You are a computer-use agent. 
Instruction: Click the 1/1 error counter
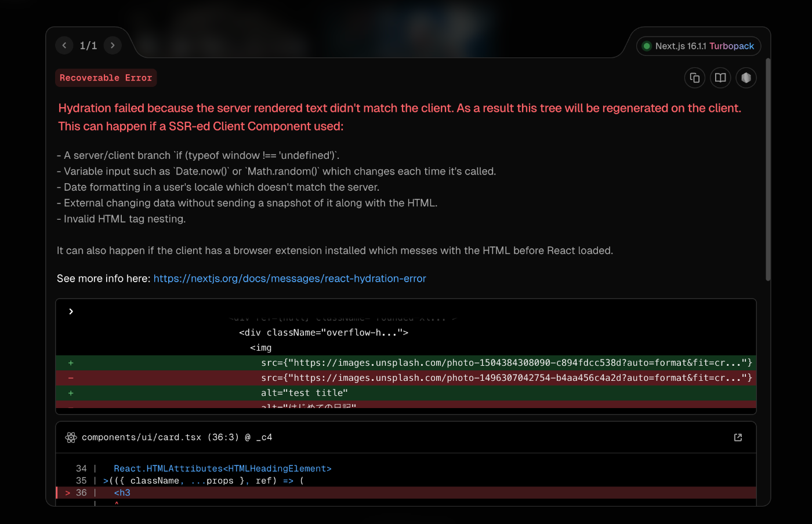pos(88,46)
